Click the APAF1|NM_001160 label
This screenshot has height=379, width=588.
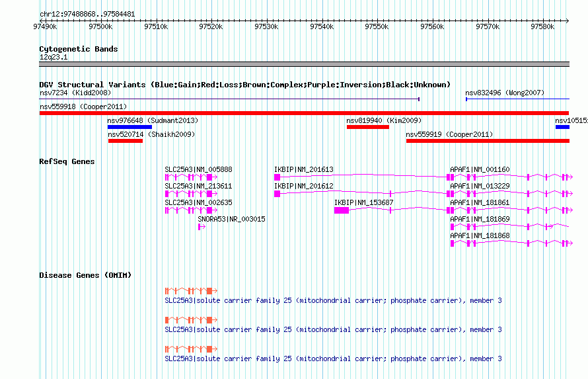pos(480,169)
